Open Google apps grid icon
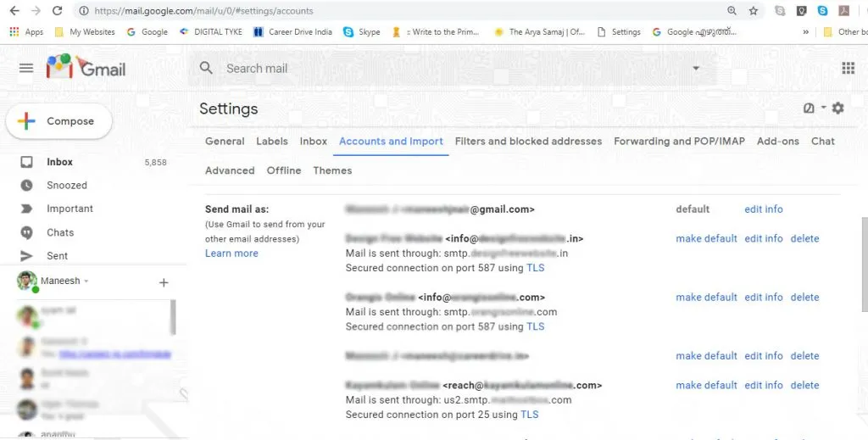Image resolution: width=868 pixels, height=440 pixels. pos(848,68)
